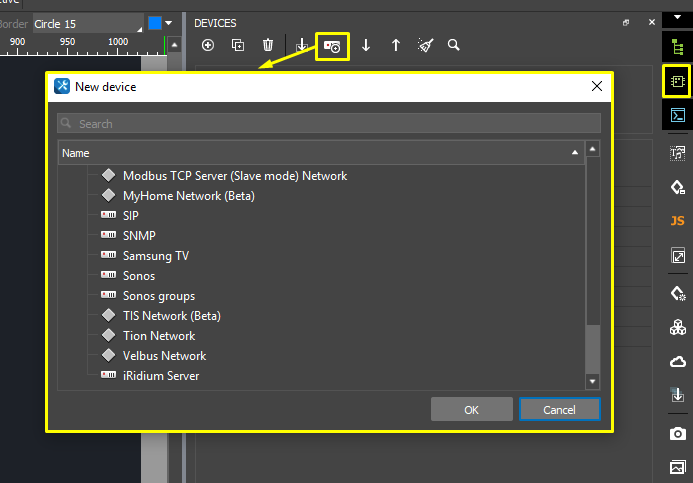The image size is (693, 483).
Task: Click the canvas scroll up arrow near ruler
Action: click(175, 45)
